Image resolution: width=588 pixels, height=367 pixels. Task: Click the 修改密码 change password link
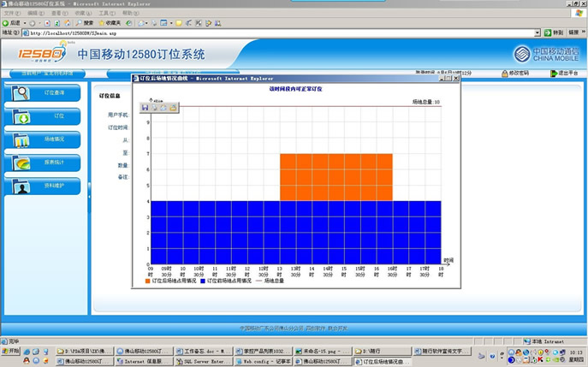click(515, 73)
